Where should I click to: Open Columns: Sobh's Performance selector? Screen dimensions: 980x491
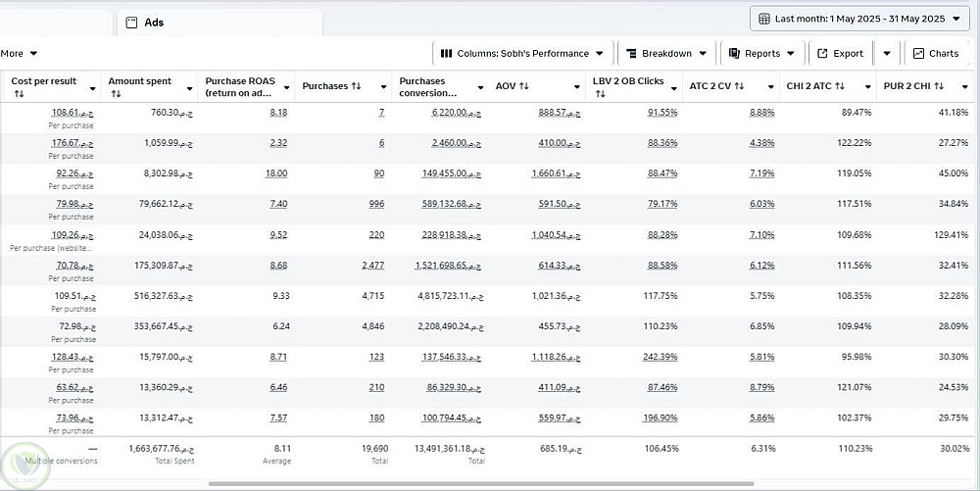tap(522, 54)
